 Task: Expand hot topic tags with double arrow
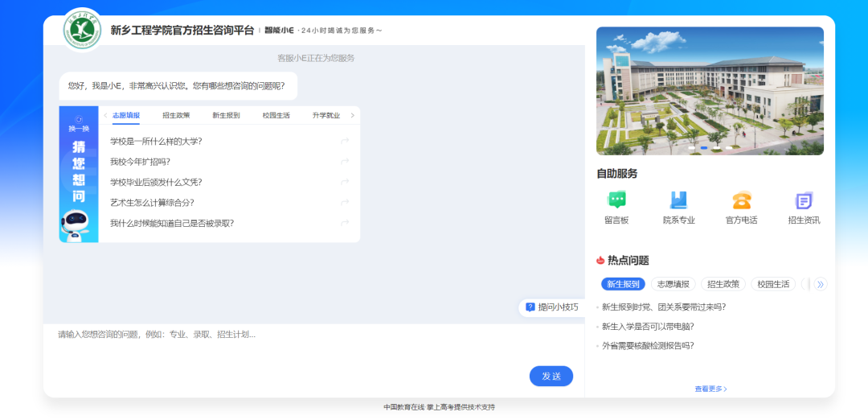tap(820, 284)
